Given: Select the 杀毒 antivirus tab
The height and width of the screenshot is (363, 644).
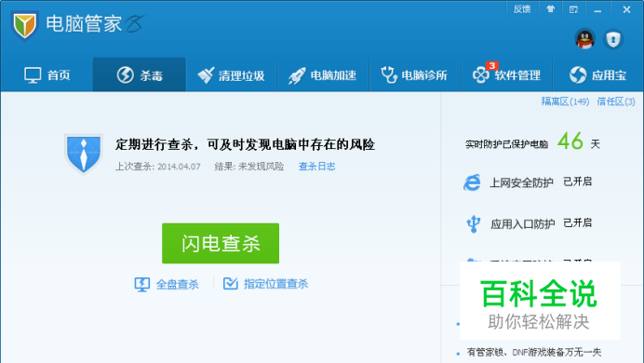Looking at the screenshot, I should point(140,75).
